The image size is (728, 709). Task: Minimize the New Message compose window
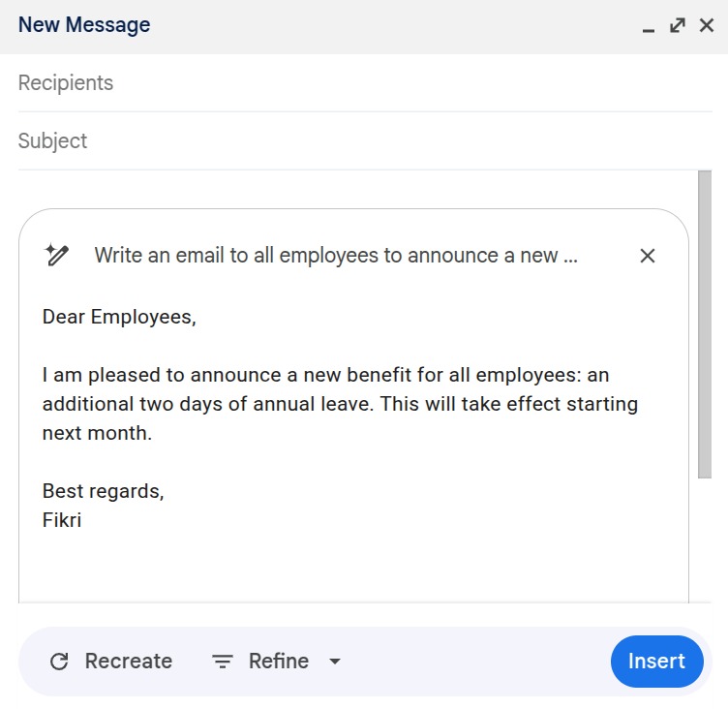pyautogui.click(x=649, y=27)
